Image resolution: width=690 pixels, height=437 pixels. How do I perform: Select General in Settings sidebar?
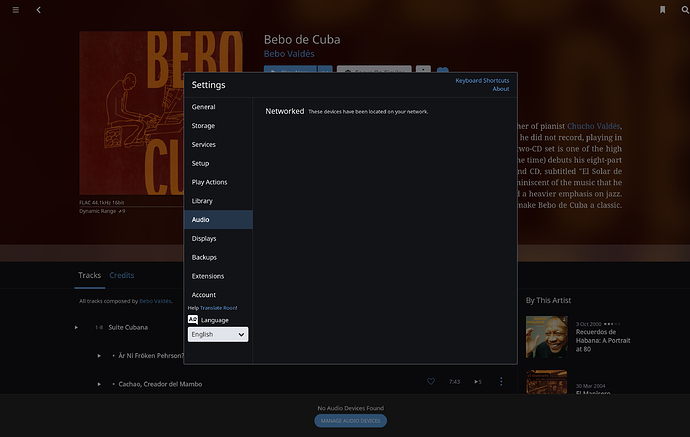pyautogui.click(x=218, y=107)
